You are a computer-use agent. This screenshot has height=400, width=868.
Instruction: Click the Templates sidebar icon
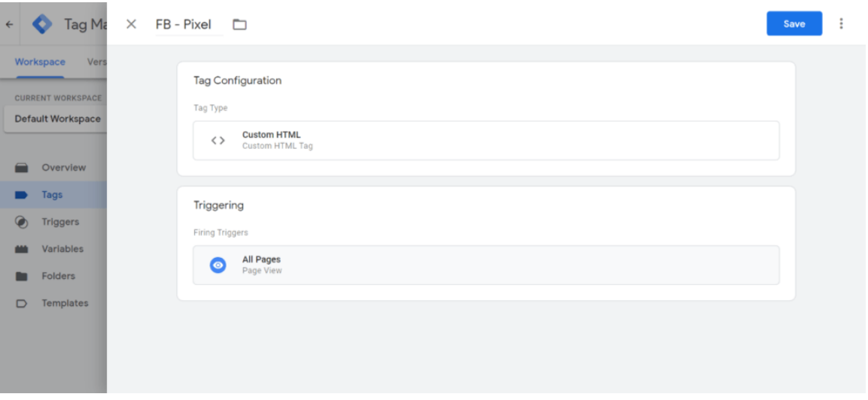tap(22, 303)
